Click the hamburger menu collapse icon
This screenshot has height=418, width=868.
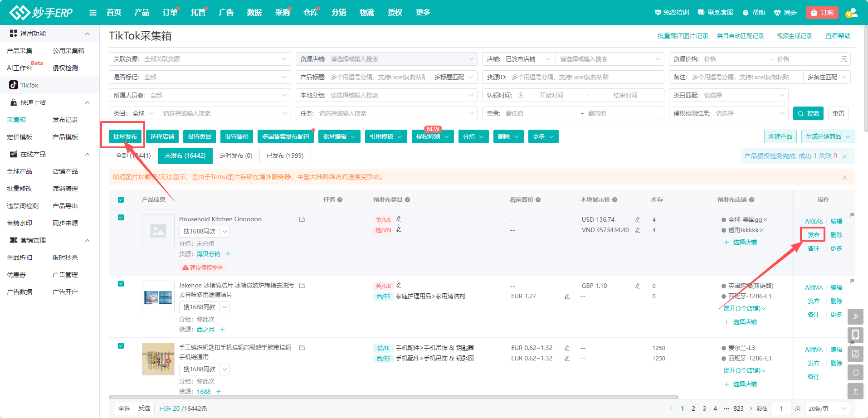pos(93,13)
